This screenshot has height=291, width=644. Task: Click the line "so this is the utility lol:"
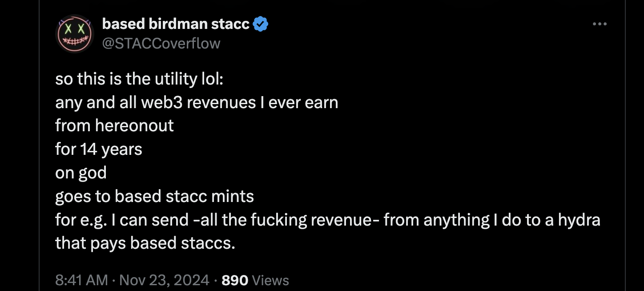[x=139, y=79]
